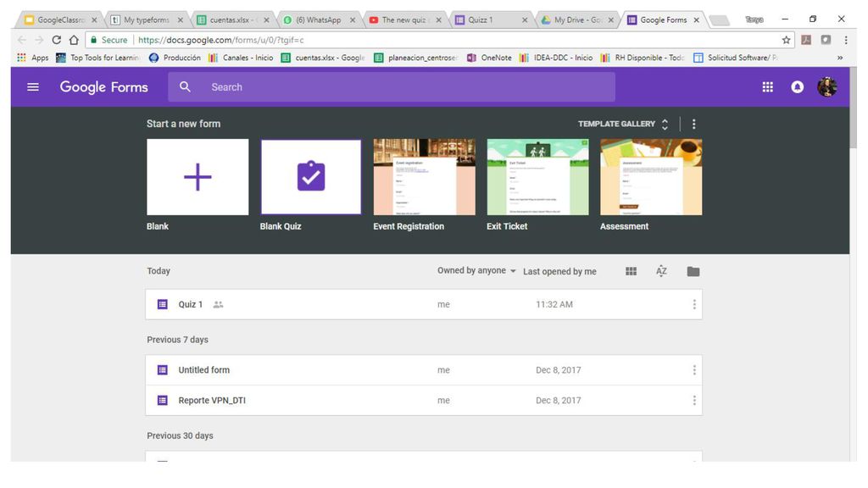Open more options for Reporte VPN_DTI
This screenshot has width=868, height=488.
(x=694, y=401)
